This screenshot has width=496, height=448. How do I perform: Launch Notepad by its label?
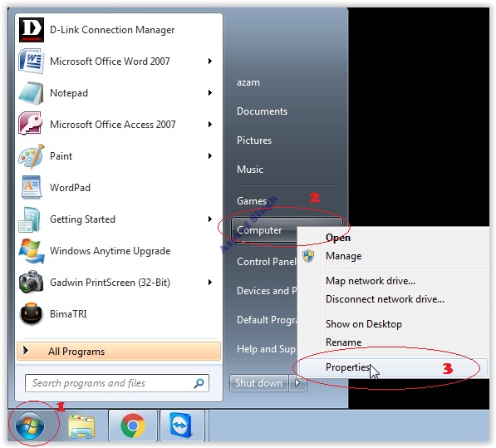(69, 93)
